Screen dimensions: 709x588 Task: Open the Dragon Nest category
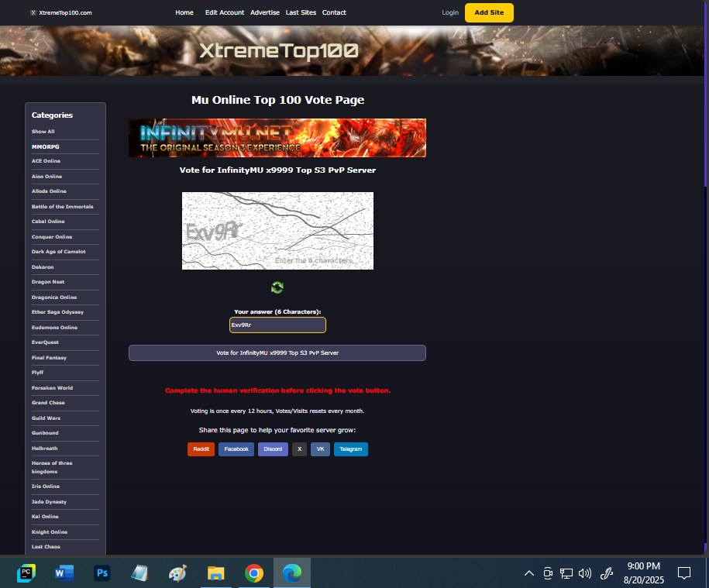click(48, 282)
